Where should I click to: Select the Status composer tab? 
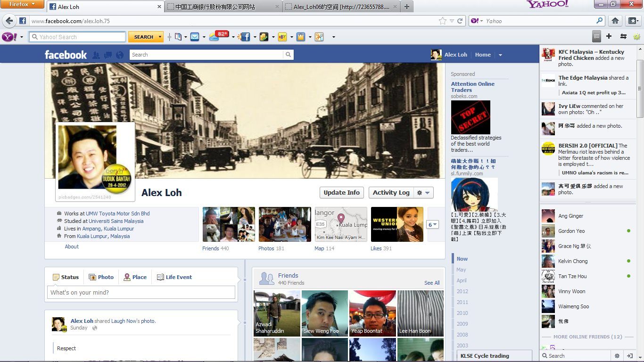(x=66, y=277)
